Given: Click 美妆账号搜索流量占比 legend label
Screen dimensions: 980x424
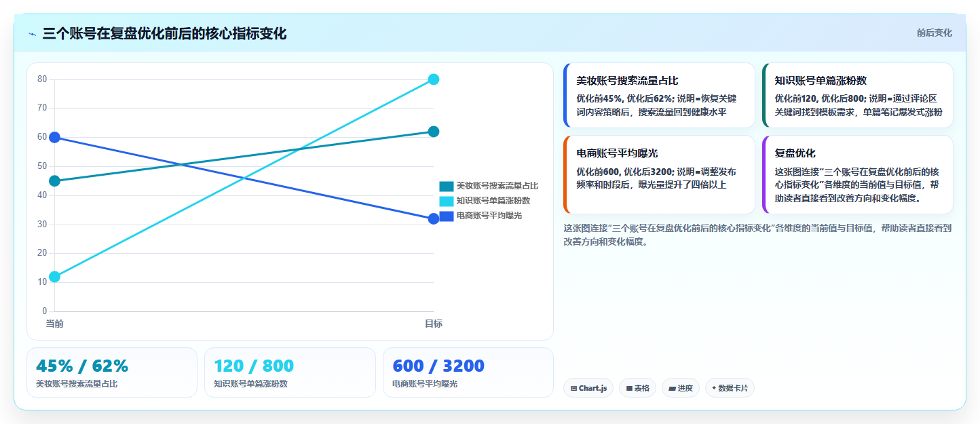Looking at the screenshot, I should [497, 186].
